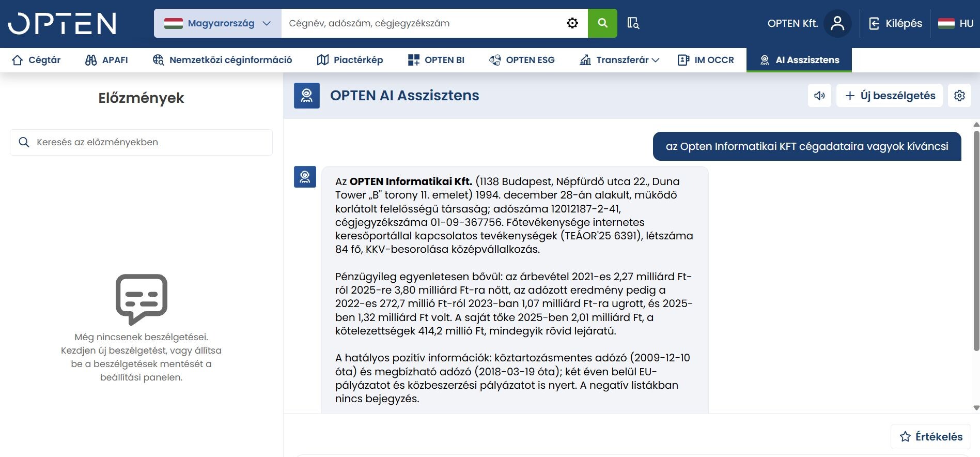980x457 pixels.
Task: Click the Hungarian flag in country selector
Action: [x=174, y=23]
